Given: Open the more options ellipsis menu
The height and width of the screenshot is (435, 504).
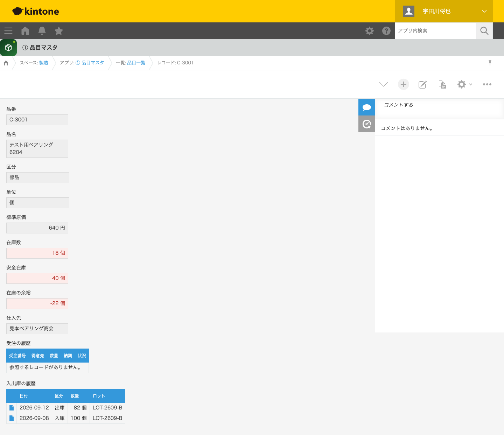Looking at the screenshot, I should point(487,84).
